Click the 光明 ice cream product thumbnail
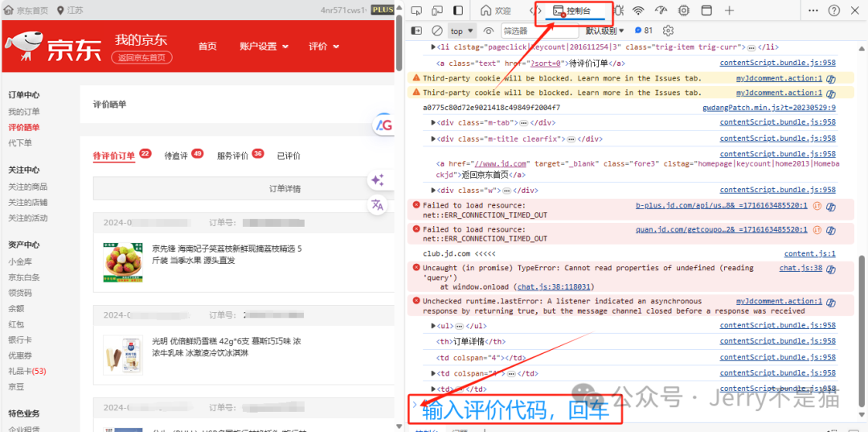 click(x=123, y=355)
